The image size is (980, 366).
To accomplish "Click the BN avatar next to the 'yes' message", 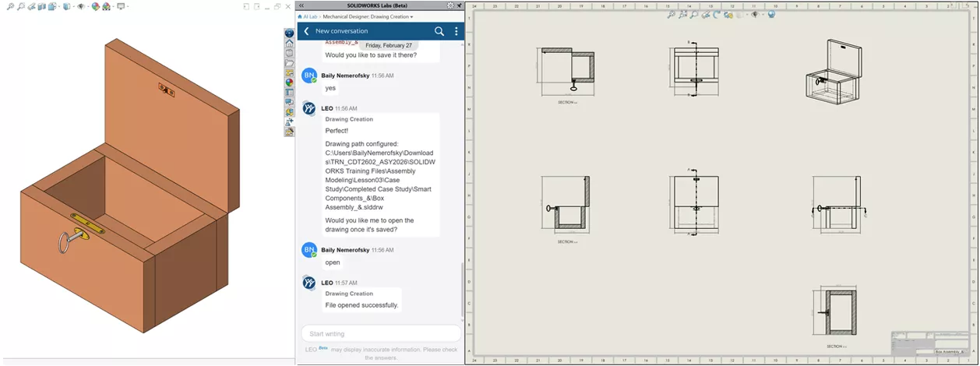I will point(309,76).
